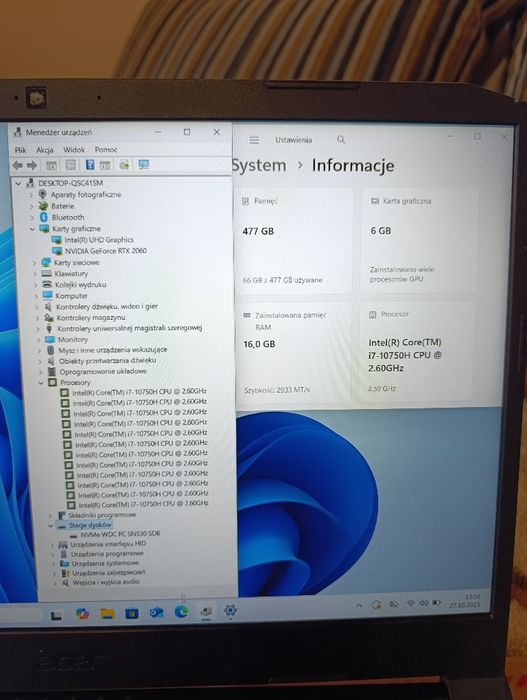Select the Karty sieciowe network icon
This screenshot has width=527, height=700.
click(x=46, y=262)
